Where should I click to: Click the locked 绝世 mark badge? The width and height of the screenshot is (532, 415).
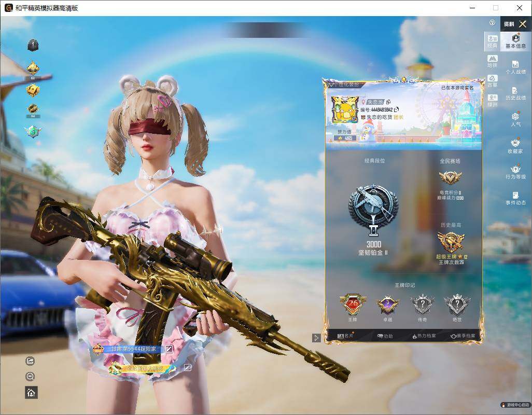(457, 305)
